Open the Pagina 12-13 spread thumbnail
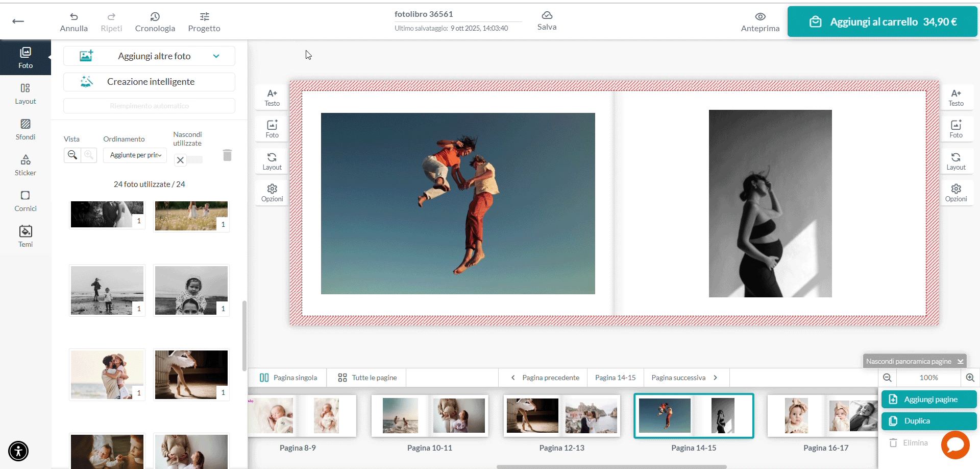Image resolution: width=980 pixels, height=469 pixels. click(x=562, y=416)
